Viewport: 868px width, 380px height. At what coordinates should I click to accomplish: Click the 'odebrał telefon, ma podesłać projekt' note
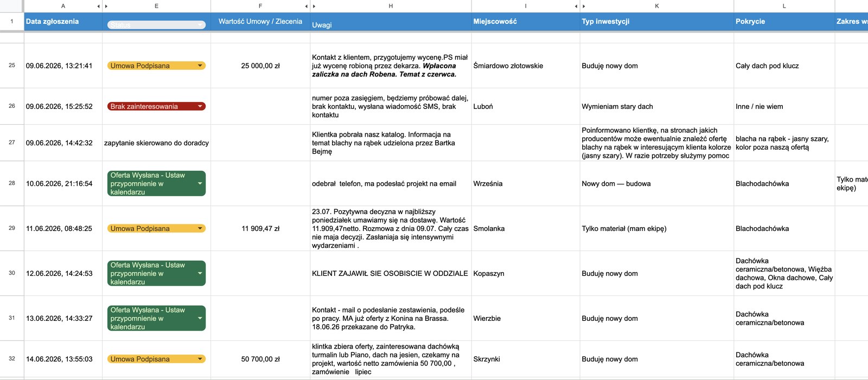[x=391, y=183]
